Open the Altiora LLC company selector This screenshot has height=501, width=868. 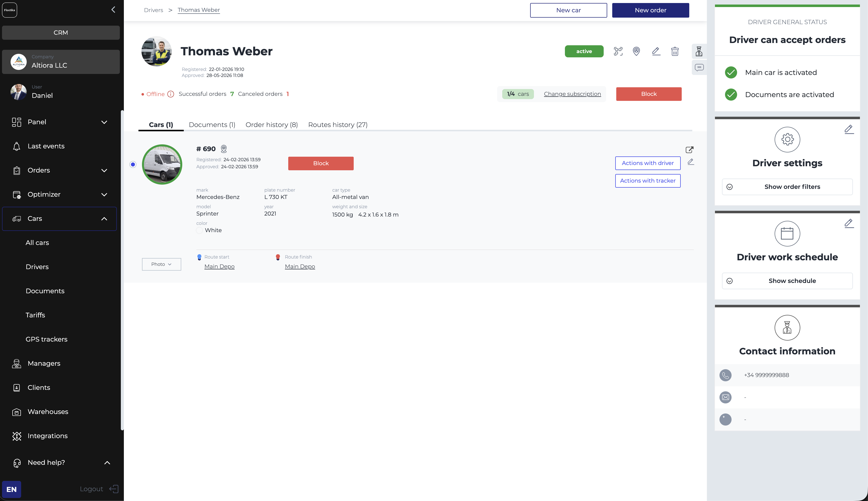coord(61,62)
